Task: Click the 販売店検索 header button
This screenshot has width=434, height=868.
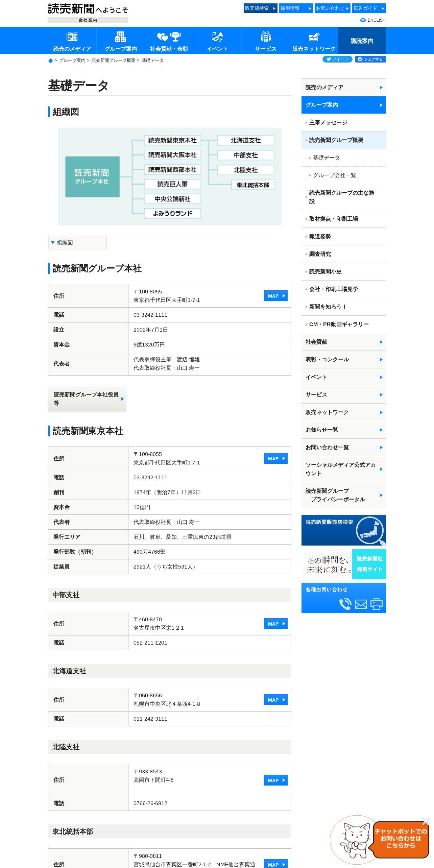Action: click(x=260, y=8)
